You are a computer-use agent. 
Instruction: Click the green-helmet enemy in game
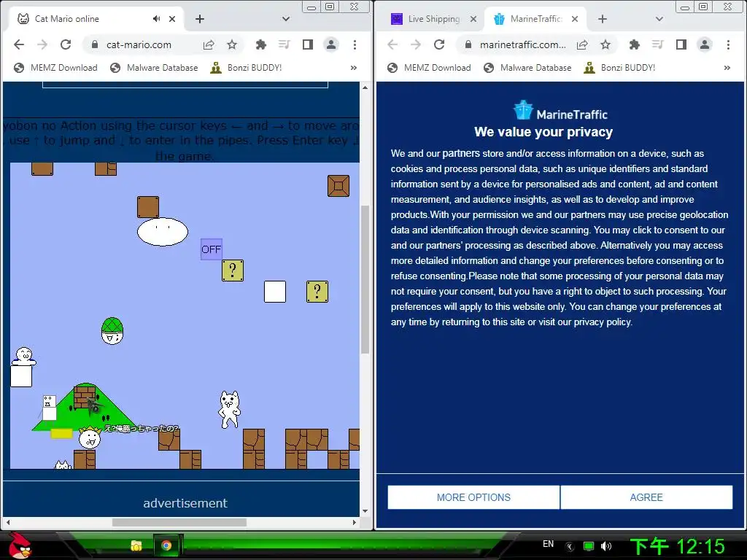[x=112, y=331]
